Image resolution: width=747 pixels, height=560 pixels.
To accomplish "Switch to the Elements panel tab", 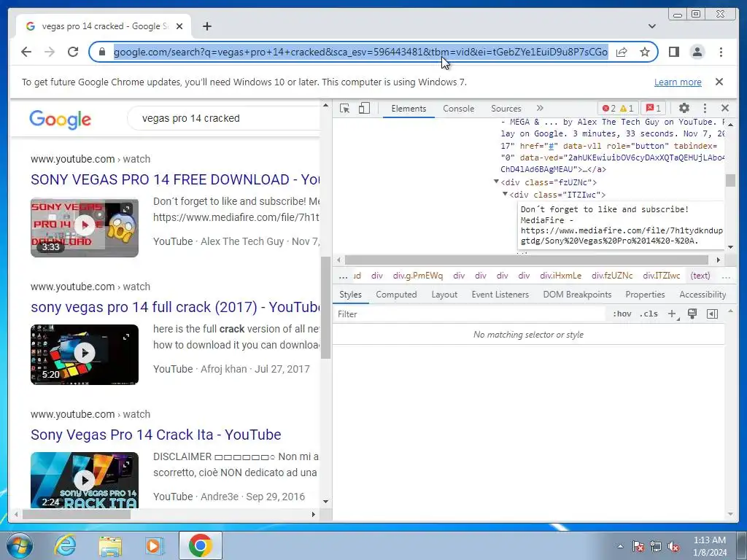I will [x=409, y=109].
